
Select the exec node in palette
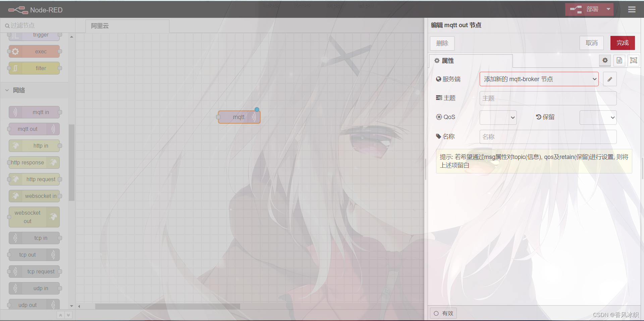point(34,51)
